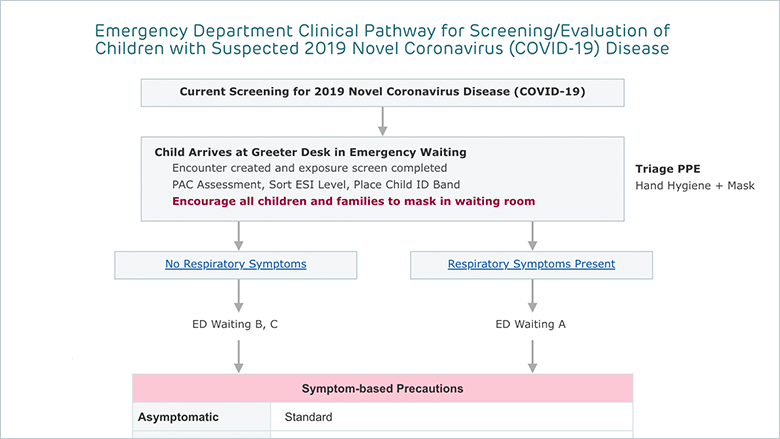780x439 pixels.
Task: Click the arrow above ED Waiting B, C
Action: [x=239, y=295]
